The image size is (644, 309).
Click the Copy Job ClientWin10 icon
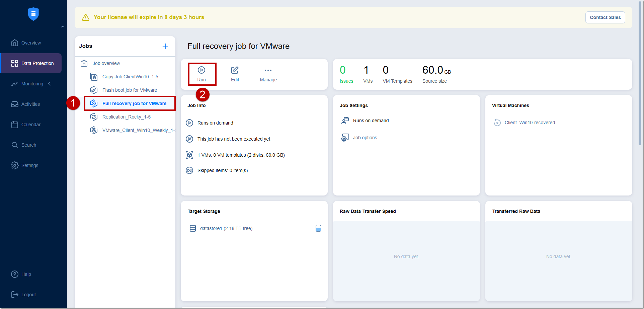tap(94, 77)
